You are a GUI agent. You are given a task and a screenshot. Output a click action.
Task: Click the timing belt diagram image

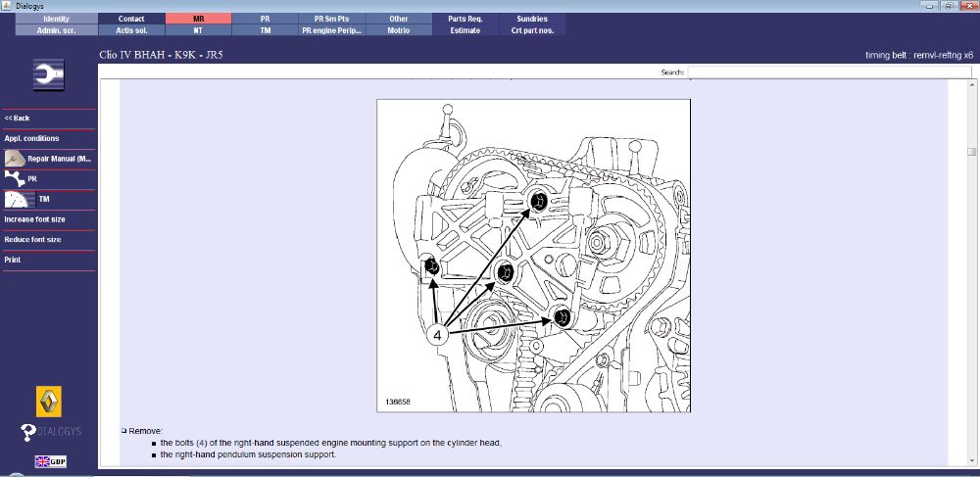click(533, 256)
